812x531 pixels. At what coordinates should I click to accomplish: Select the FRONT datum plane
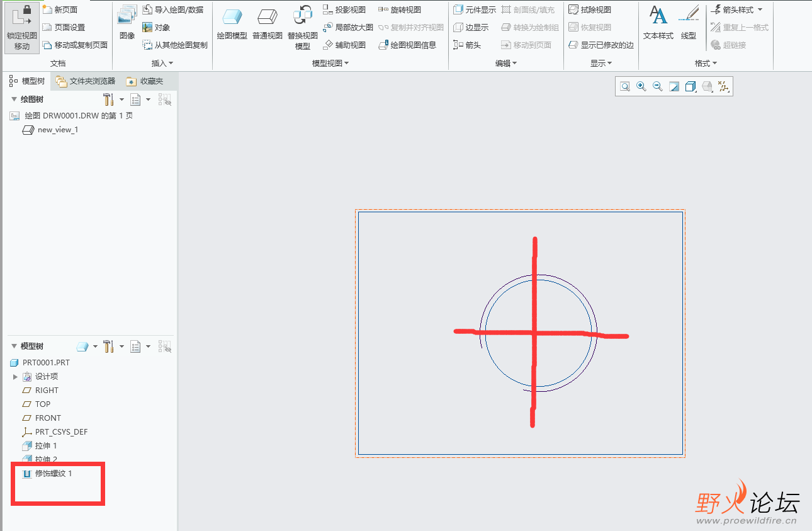(x=42, y=418)
